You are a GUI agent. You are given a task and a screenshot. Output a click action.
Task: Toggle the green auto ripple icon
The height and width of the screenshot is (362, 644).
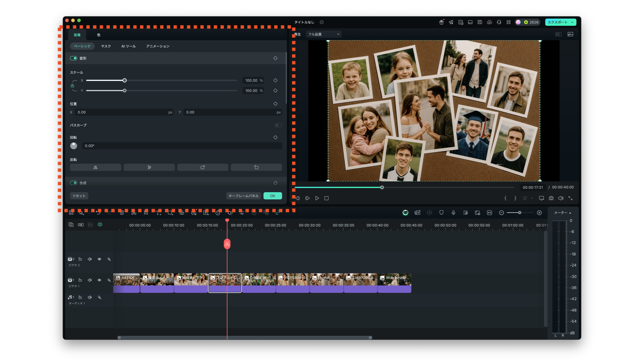[100, 225]
